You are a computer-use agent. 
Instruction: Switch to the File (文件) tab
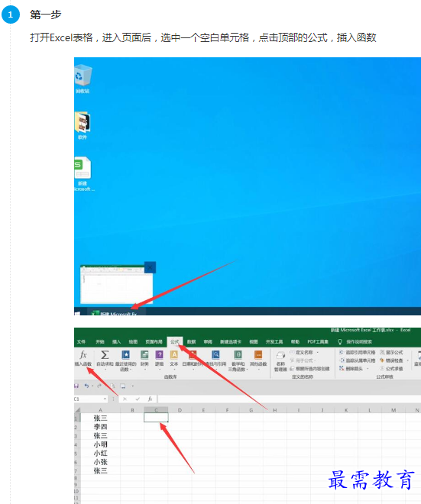tap(81, 341)
